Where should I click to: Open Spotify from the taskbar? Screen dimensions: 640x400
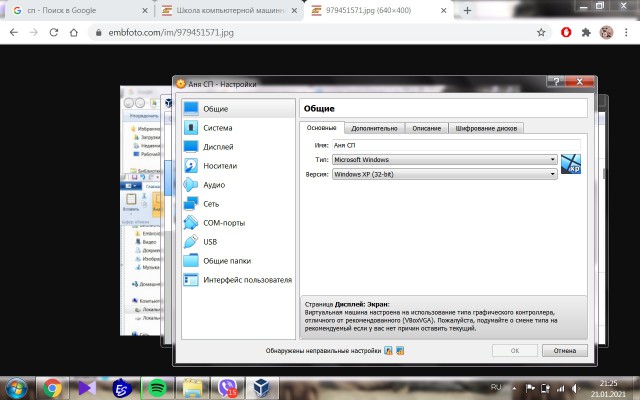tap(157, 388)
